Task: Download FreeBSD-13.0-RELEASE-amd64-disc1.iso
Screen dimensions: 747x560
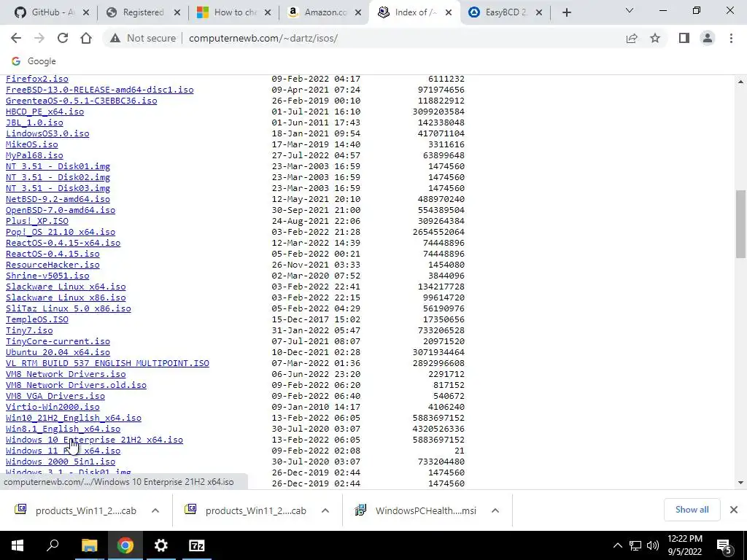Action: coord(99,90)
